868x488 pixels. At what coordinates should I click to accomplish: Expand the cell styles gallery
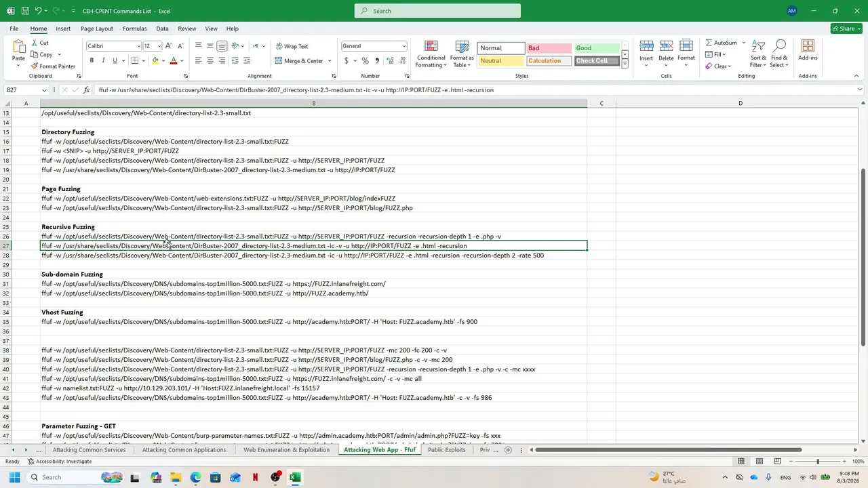[625, 64]
